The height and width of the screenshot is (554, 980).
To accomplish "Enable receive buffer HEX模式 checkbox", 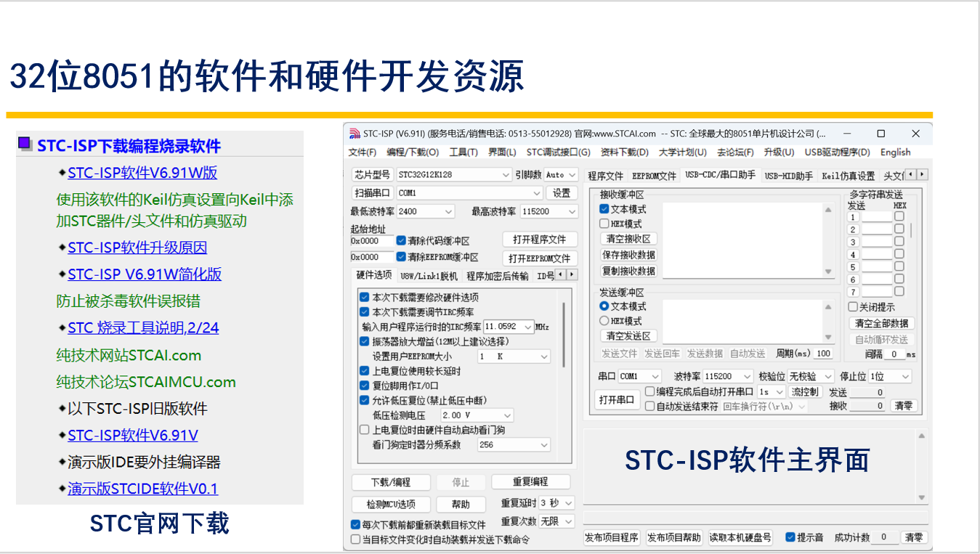I will point(604,224).
